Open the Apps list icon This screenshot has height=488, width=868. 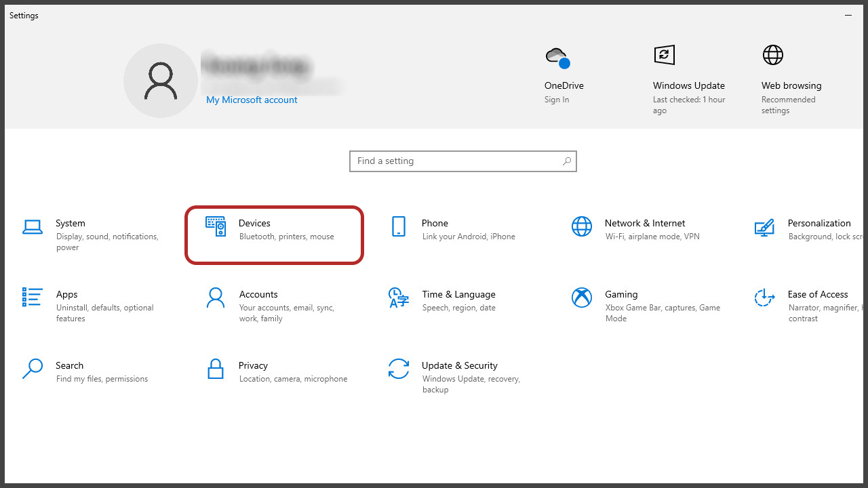33,297
